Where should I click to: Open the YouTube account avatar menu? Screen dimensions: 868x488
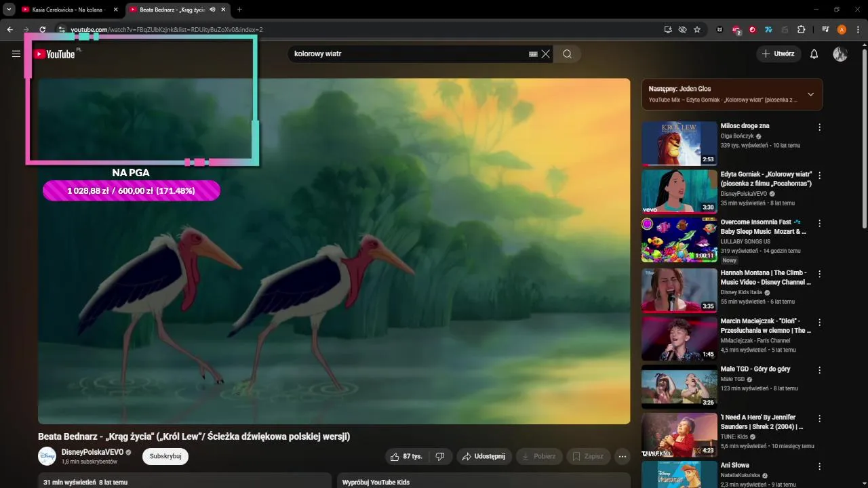840,54
